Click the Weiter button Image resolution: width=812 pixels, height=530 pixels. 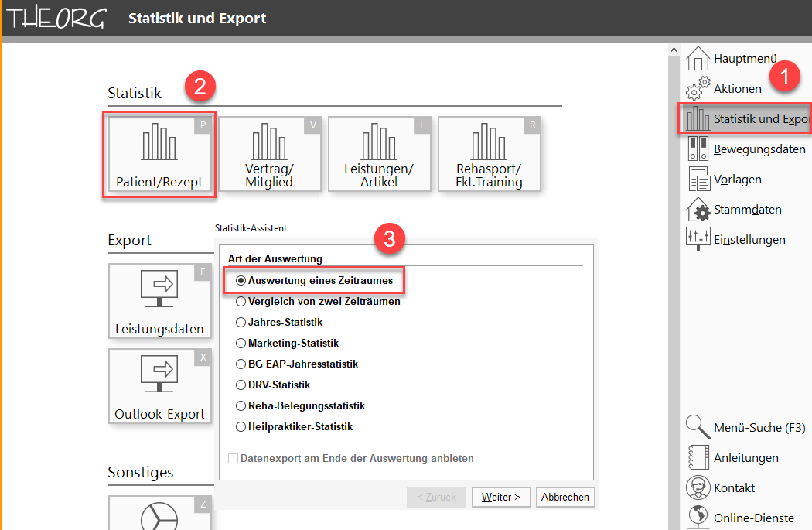click(x=500, y=497)
